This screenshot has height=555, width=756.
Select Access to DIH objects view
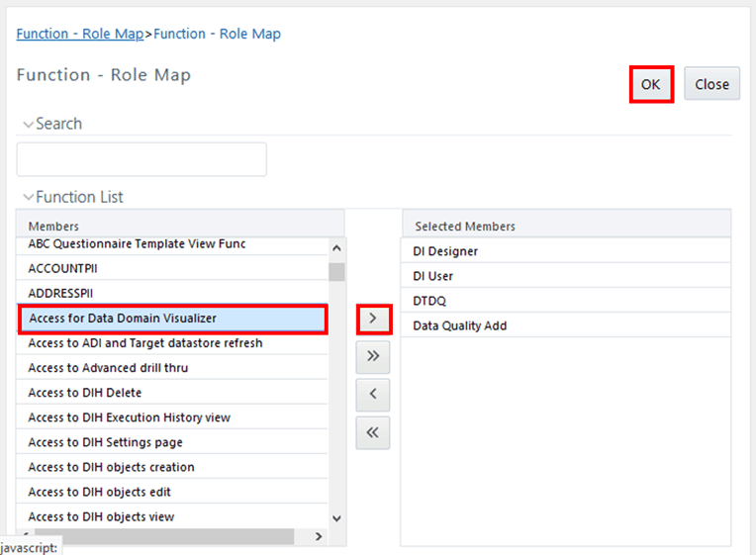click(x=172, y=516)
